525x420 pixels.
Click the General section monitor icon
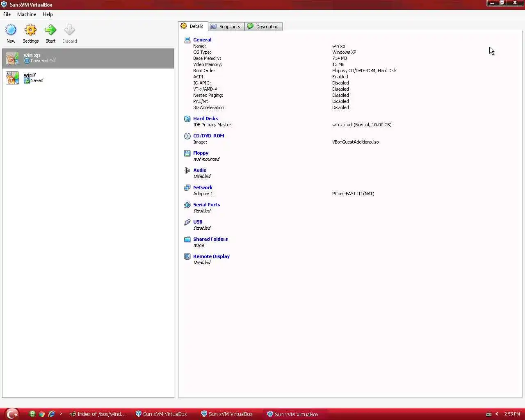(187, 40)
